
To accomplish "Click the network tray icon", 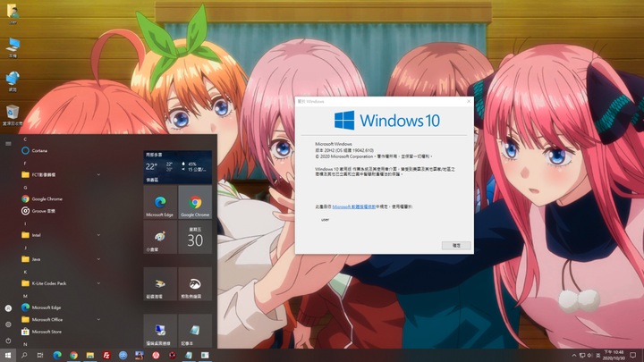I will [582, 356].
